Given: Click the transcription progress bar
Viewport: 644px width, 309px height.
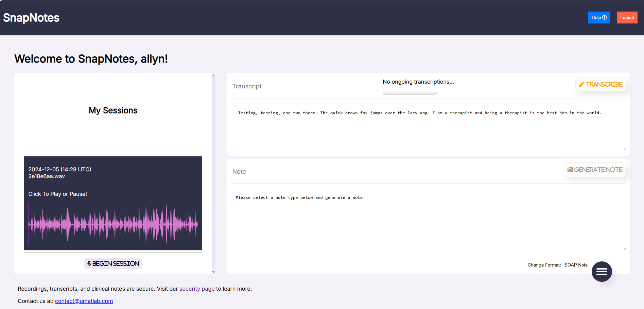Looking at the screenshot, I should coord(410,93).
